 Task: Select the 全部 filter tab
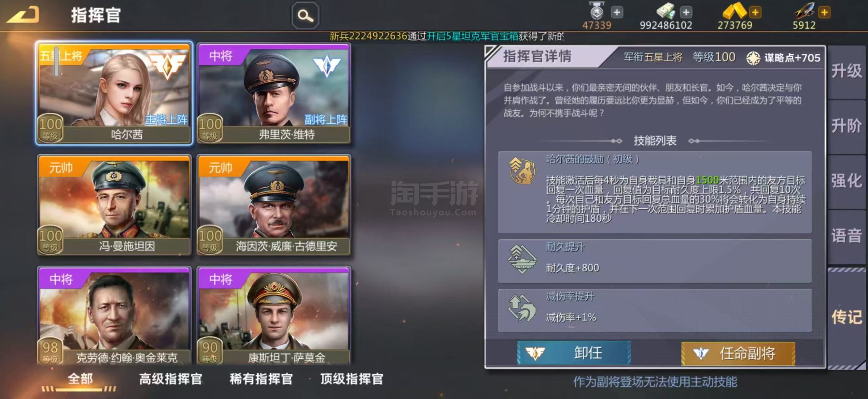(80, 379)
